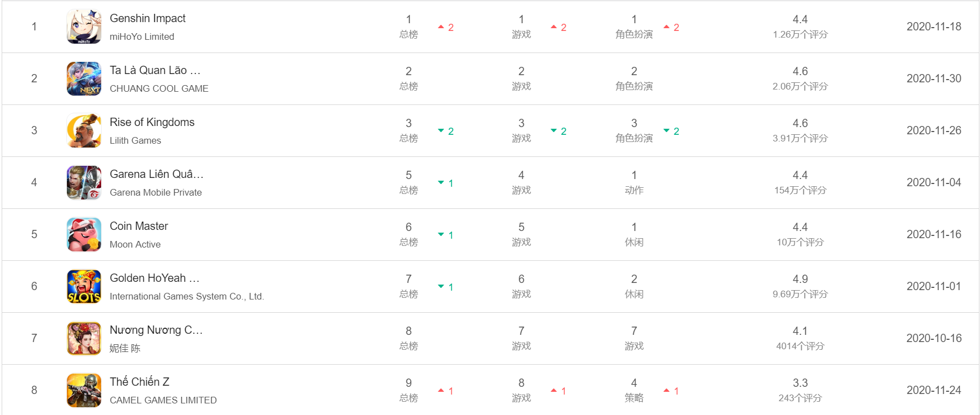Click the Rise of Kingdoms title link
The width and height of the screenshot is (980, 415).
152,122
